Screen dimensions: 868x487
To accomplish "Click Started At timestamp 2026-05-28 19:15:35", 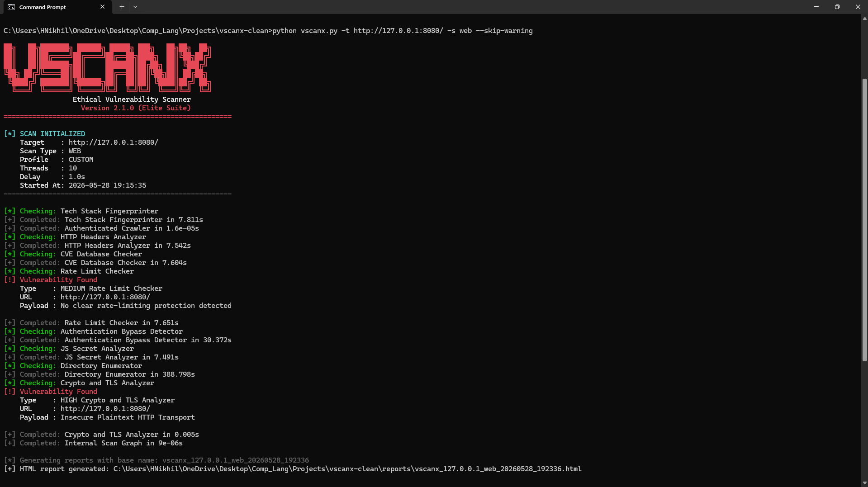I will click(x=108, y=185).
